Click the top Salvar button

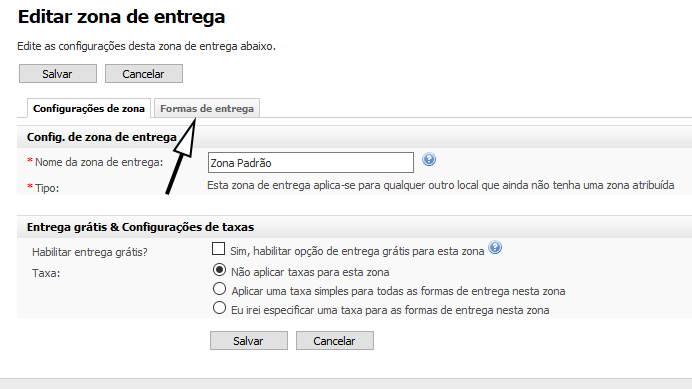[58, 74]
